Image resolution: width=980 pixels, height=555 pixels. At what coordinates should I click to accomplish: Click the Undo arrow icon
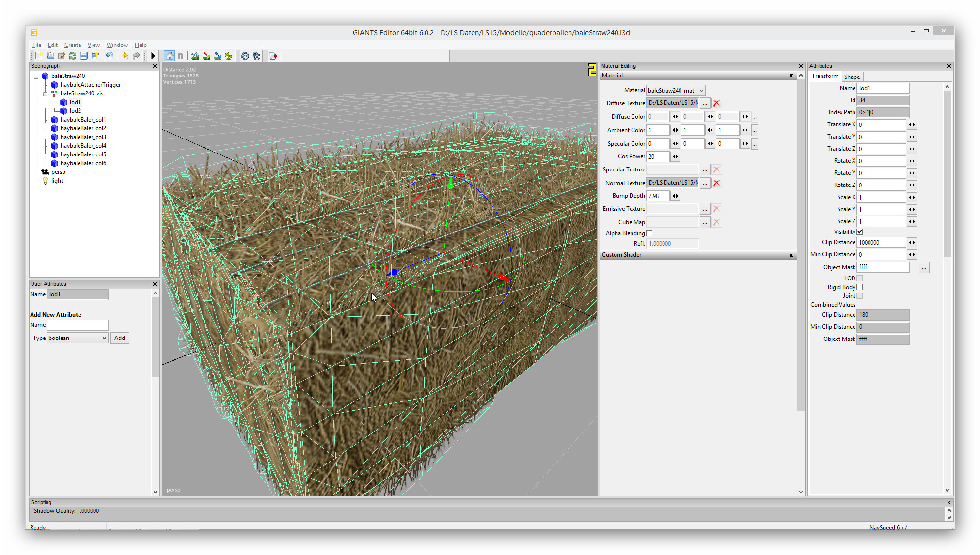[125, 56]
